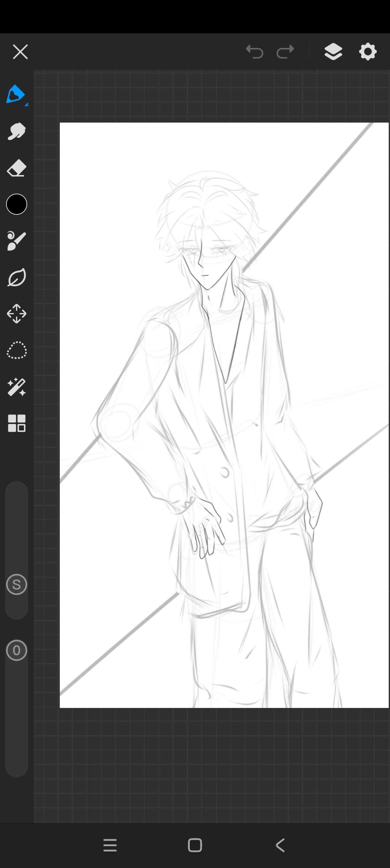Redo the undone stroke

click(285, 52)
